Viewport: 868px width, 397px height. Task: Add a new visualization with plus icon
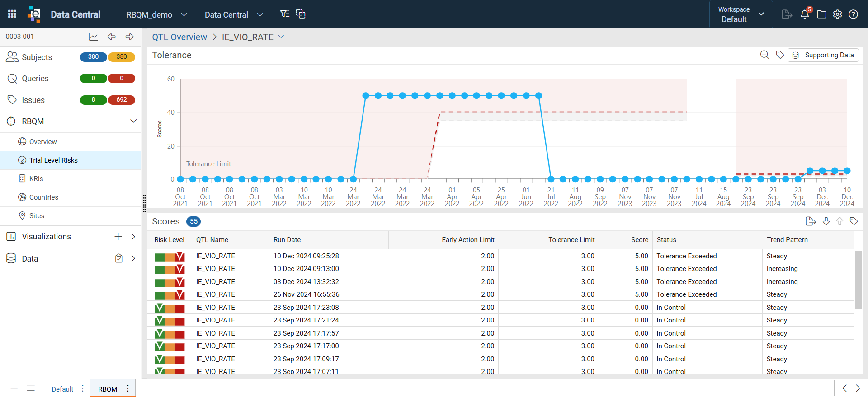click(x=118, y=237)
